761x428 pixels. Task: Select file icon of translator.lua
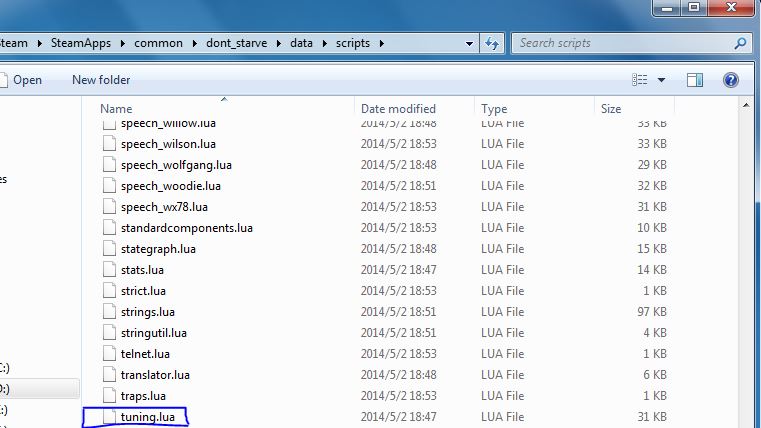pyautogui.click(x=109, y=375)
